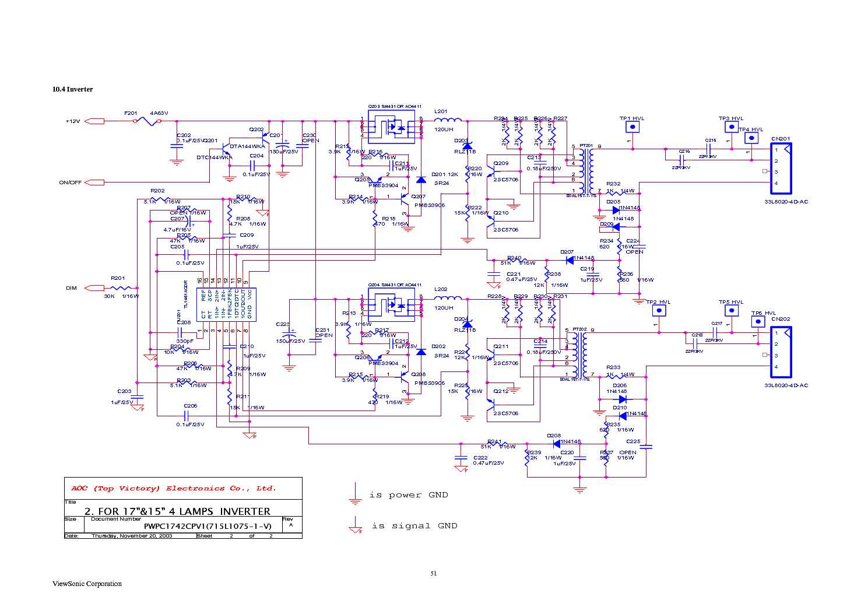Click the document number 'PWPC1742CPV1(715L1075-1-V)'
The height and width of the screenshot is (614, 868).
208,526
